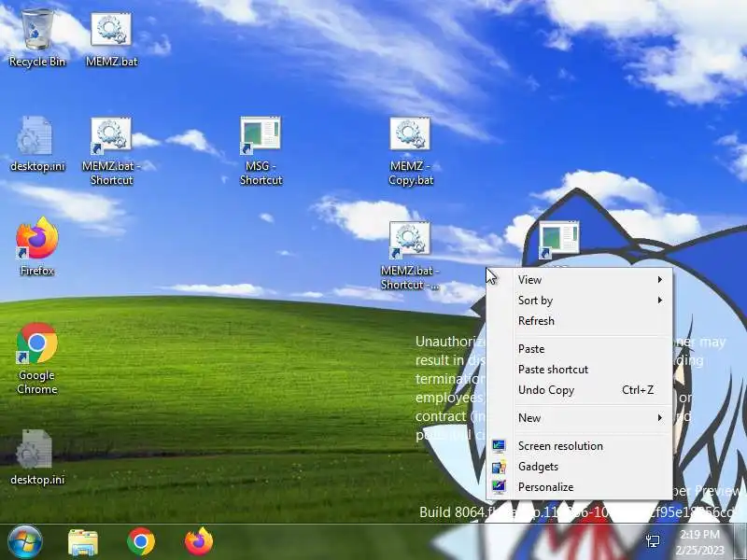Screen dimensions: 747x560
Task: Open the Sort by submenu
Action: click(579, 300)
